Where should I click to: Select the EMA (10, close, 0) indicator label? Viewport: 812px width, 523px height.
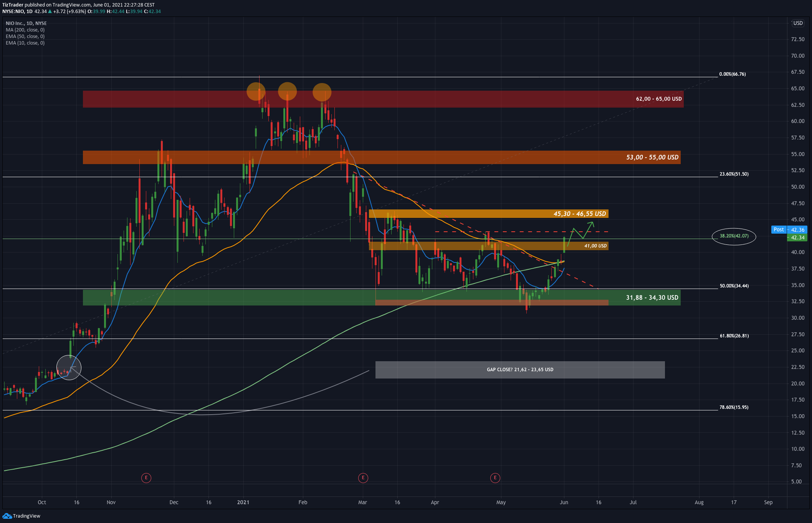click(x=25, y=43)
